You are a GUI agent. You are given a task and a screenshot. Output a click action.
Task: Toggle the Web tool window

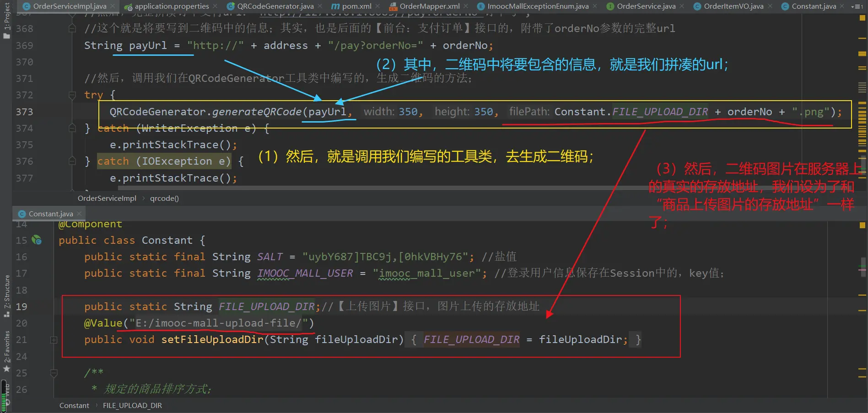pos(6,395)
